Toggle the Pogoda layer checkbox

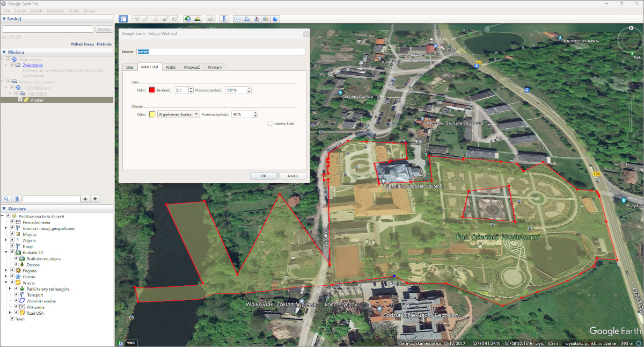click(x=12, y=271)
